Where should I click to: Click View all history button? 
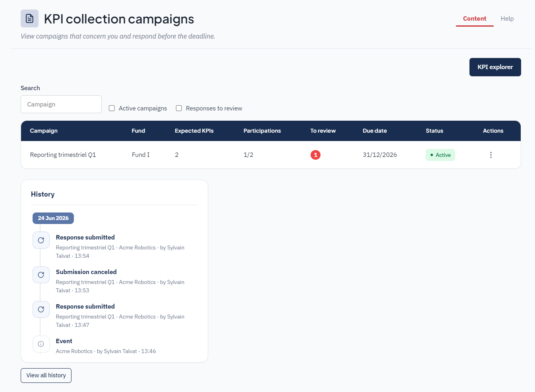(46, 375)
